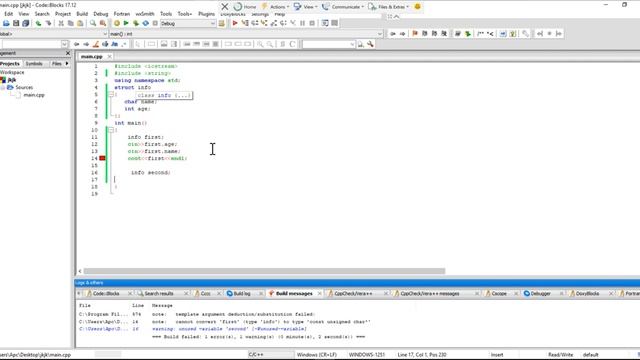Select main.cpp in the project tree
Viewport: 640px width, 360px height.
pos(34,95)
